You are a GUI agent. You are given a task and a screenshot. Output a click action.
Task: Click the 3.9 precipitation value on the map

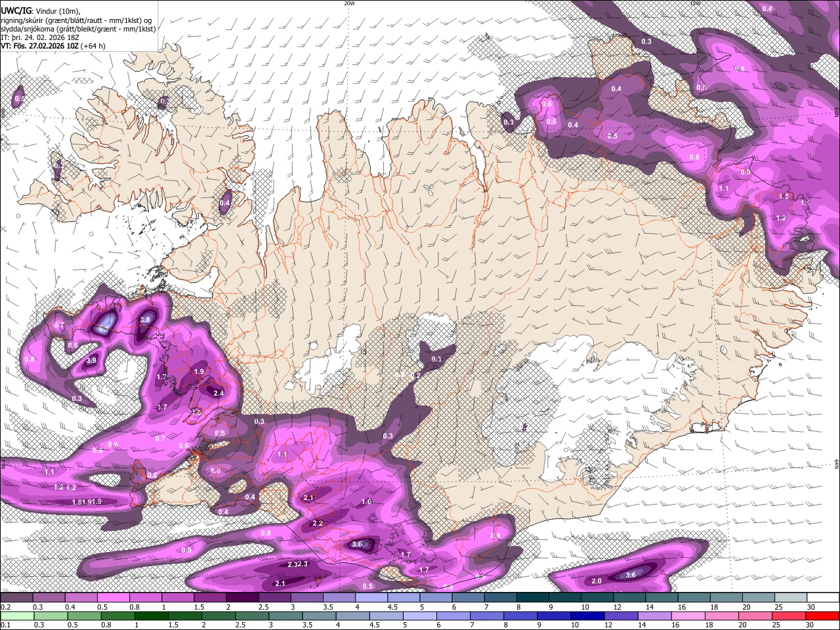(x=91, y=360)
